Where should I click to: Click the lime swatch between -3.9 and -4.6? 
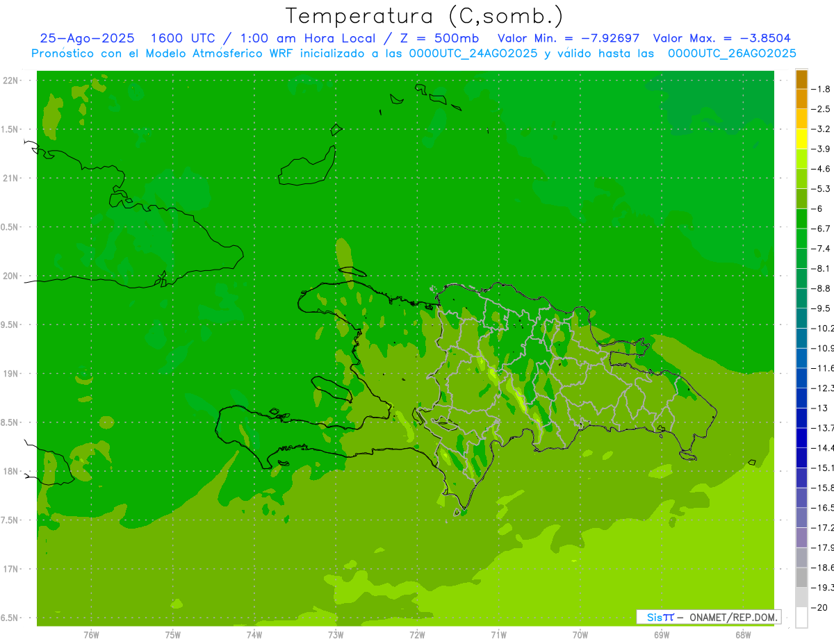(801, 158)
